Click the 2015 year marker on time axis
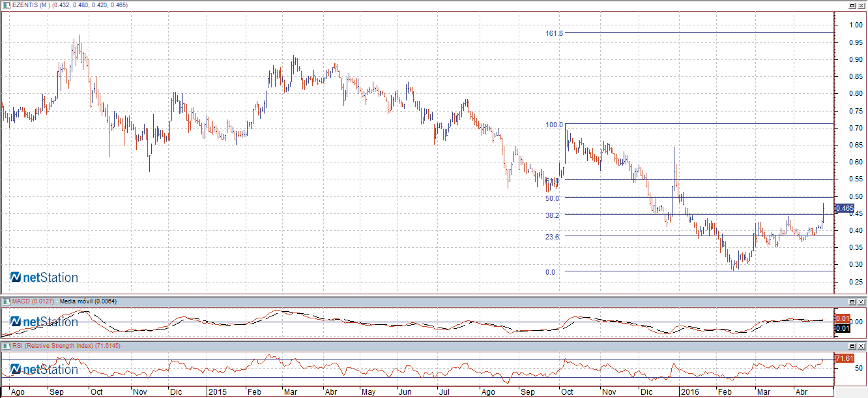The height and width of the screenshot is (398, 868). pos(216,393)
